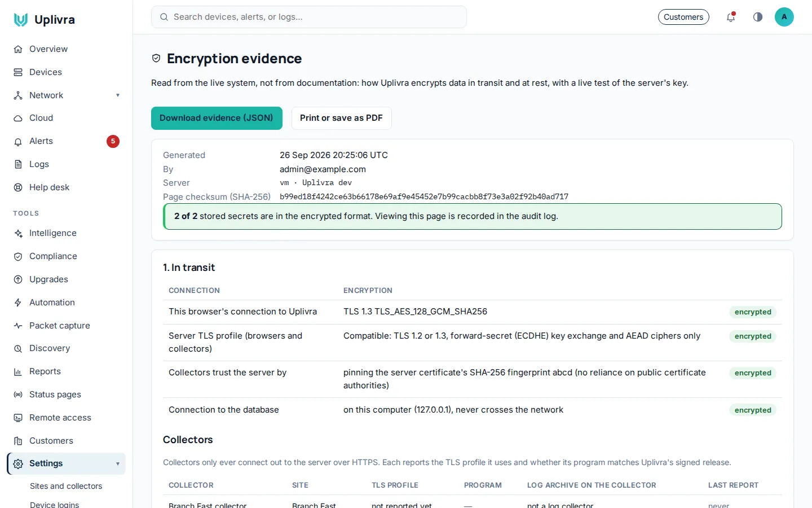Click the Alerts badge showing 5
Viewport: 812px width, 508px height.
point(113,141)
